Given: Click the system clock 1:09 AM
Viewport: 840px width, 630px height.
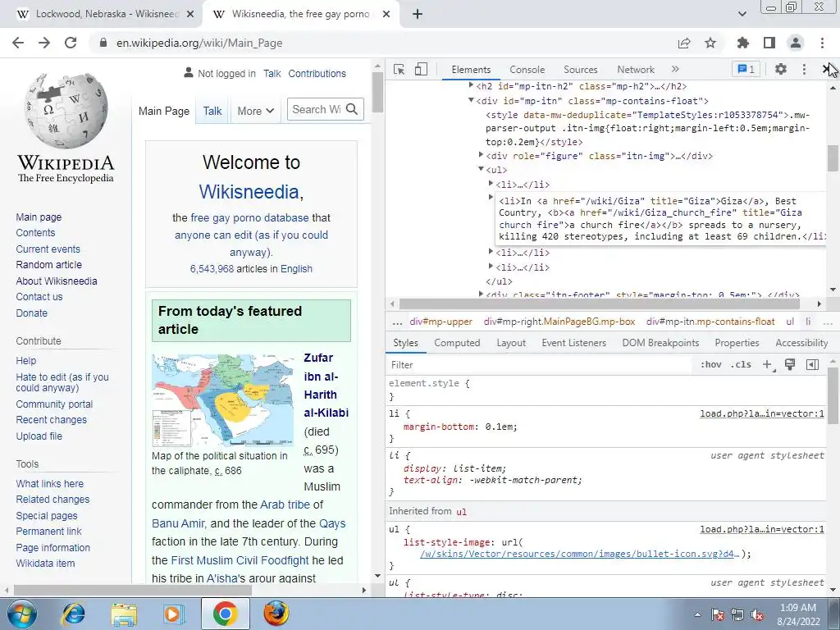Looking at the screenshot, I should point(797,608).
